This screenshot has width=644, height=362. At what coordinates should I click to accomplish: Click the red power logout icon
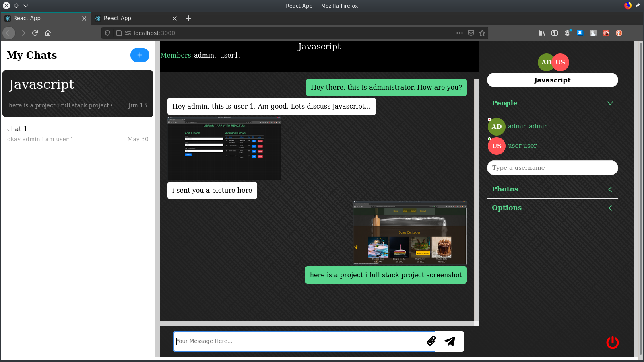tap(612, 342)
